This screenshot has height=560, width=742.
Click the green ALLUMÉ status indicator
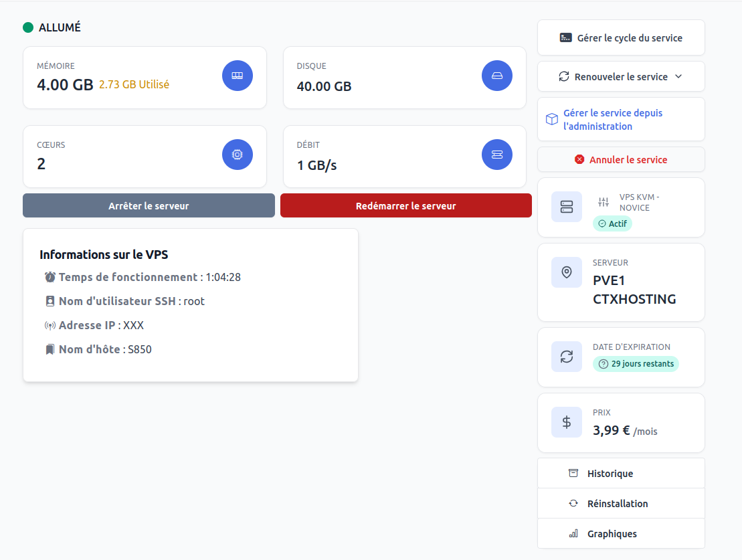click(27, 27)
